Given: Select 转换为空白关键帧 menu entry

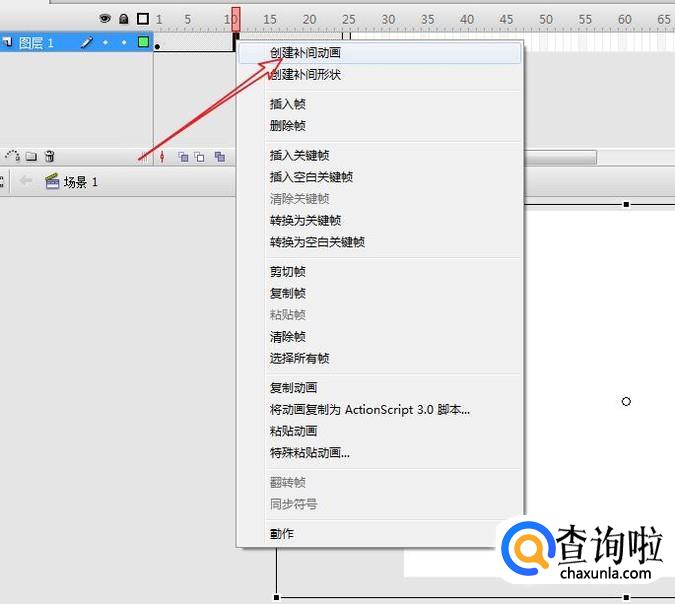Looking at the screenshot, I should [x=380, y=242].
